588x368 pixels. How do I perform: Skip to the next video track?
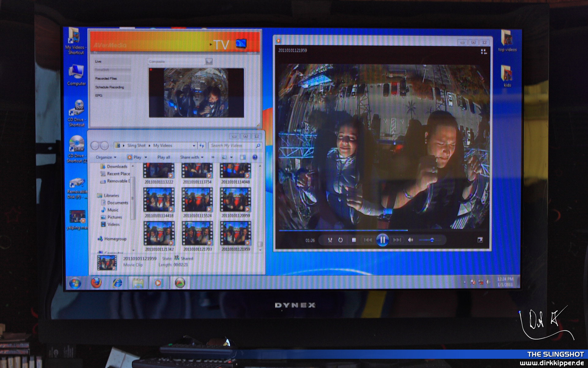pyautogui.click(x=397, y=240)
